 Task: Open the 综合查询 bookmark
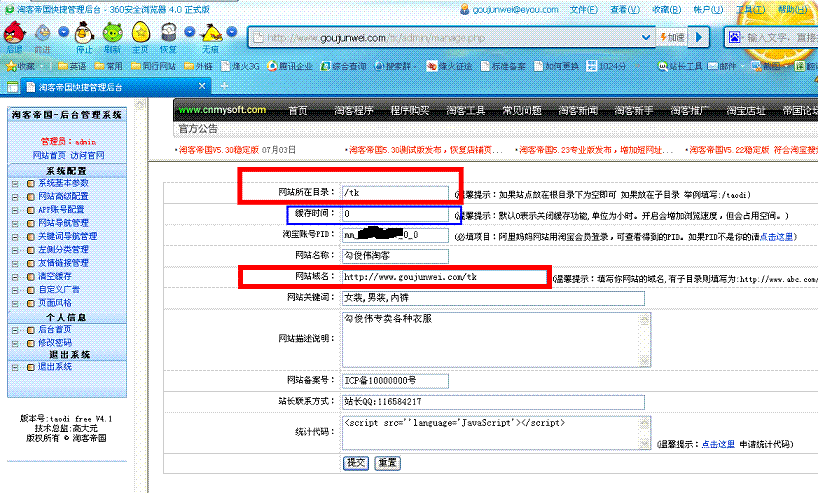[x=343, y=66]
